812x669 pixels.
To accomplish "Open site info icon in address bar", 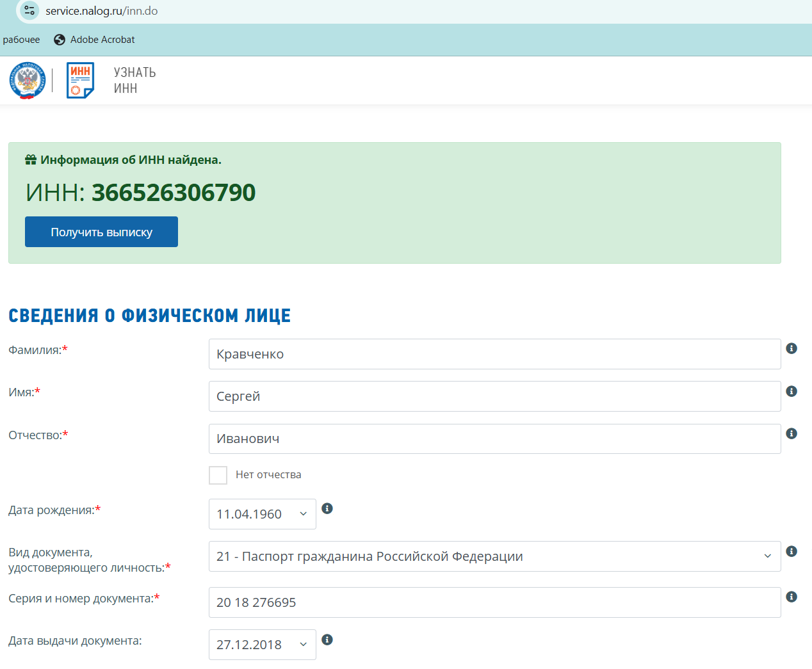I will click(x=29, y=11).
